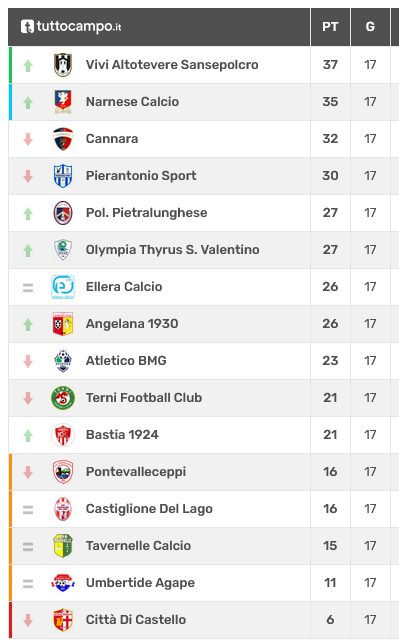Open the Cannara club badge
The image size is (399, 644).
tap(63, 139)
